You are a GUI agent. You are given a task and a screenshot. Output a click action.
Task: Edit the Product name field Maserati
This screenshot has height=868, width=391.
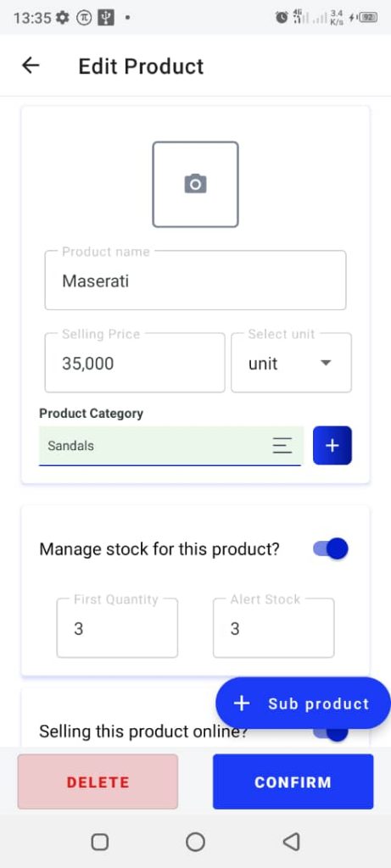pyautogui.click(x=195, y=281)
